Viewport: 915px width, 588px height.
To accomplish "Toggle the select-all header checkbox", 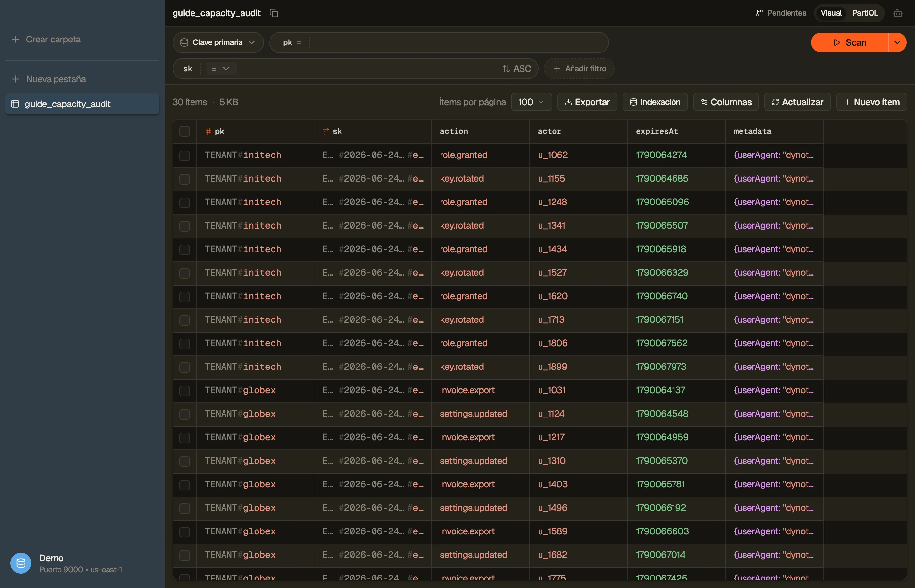I will [184, 131].
